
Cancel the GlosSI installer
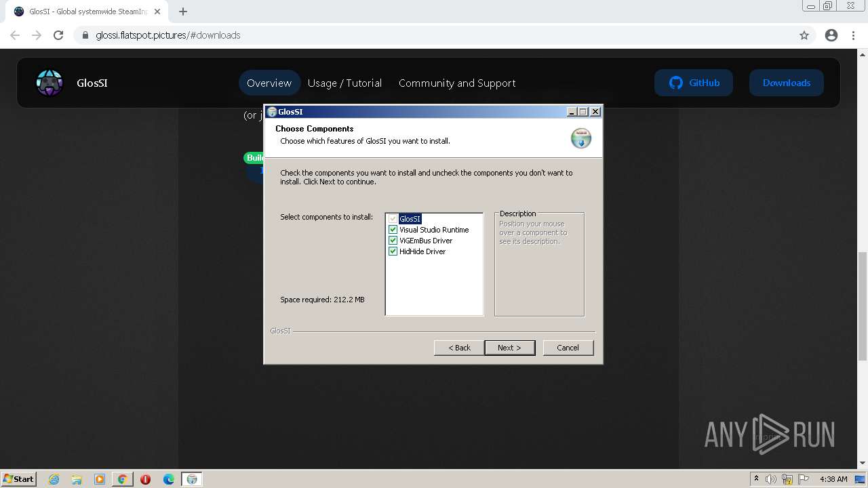(x=568, y=348)
